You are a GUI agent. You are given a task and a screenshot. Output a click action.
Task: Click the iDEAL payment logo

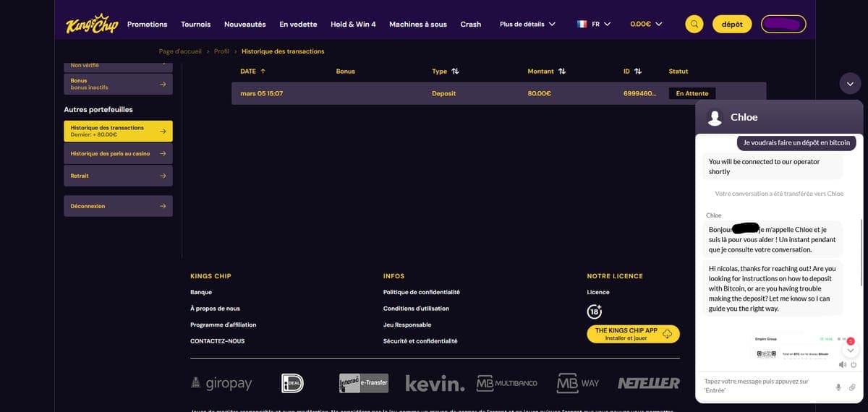pyautogui.click(x=292, y=383)
